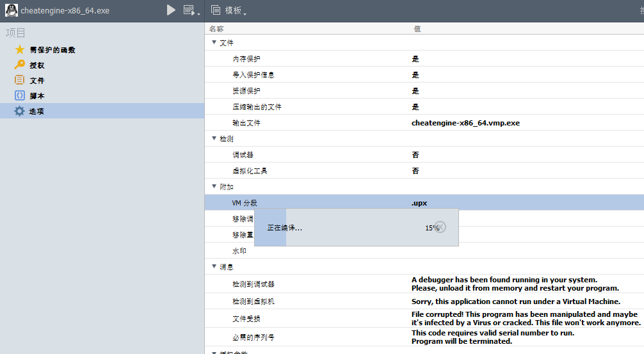Select the 文件受损 row label
This screenshot has width=644, height=354.
pyautogui.click(x=246, y=319)
